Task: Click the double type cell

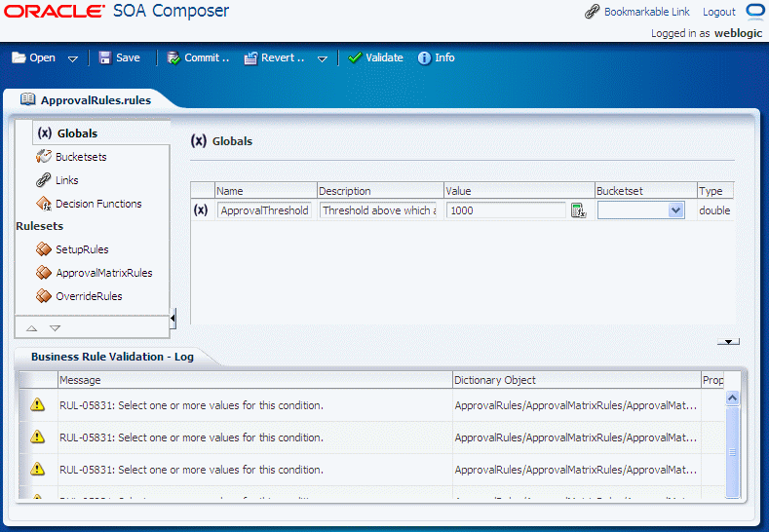Action: 714,210
